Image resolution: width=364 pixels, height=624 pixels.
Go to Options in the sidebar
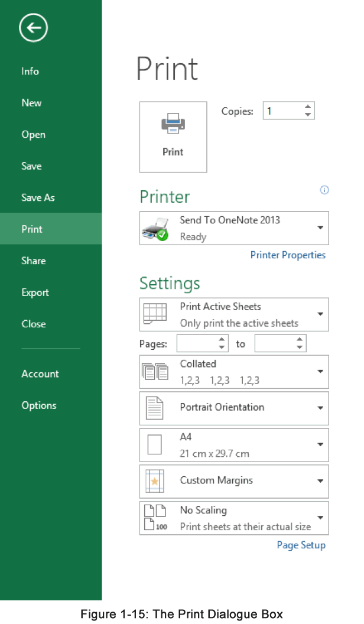coord(39,405)
